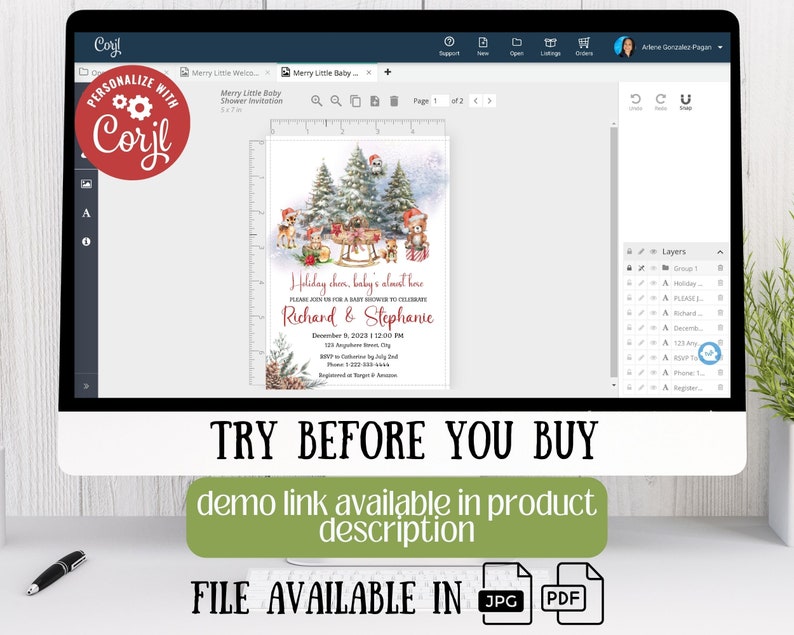Select 'December 9, 2023 | 12:00 PM' text

click(358, 335)
